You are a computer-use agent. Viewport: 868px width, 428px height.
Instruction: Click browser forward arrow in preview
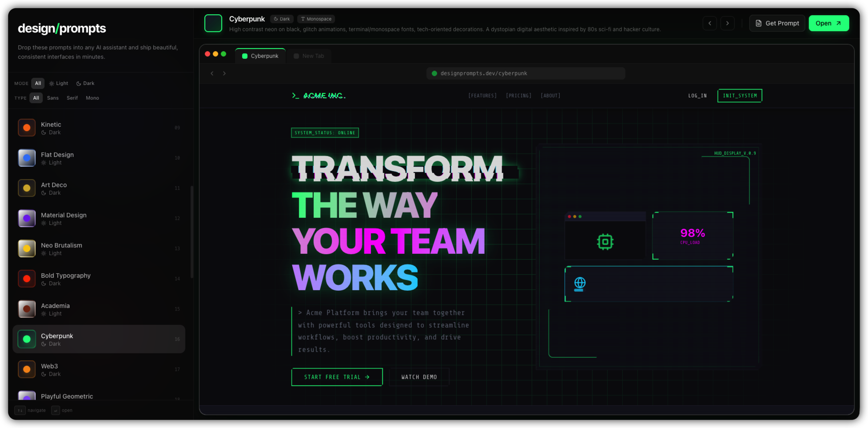point(224,73)
